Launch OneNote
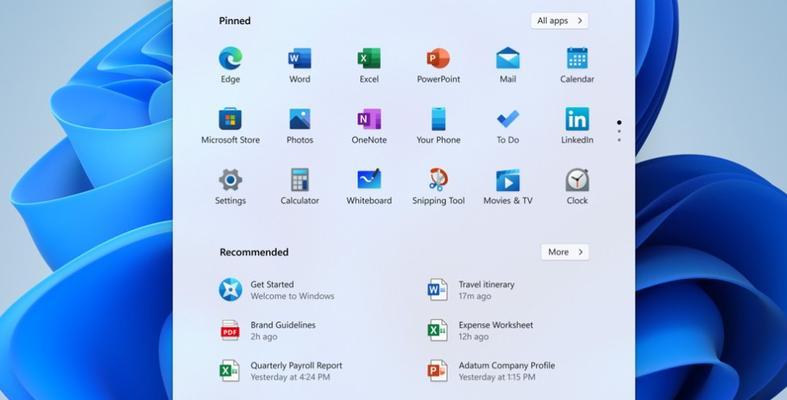The width and height of the screenshot is (787, 400). coord(369,126)
